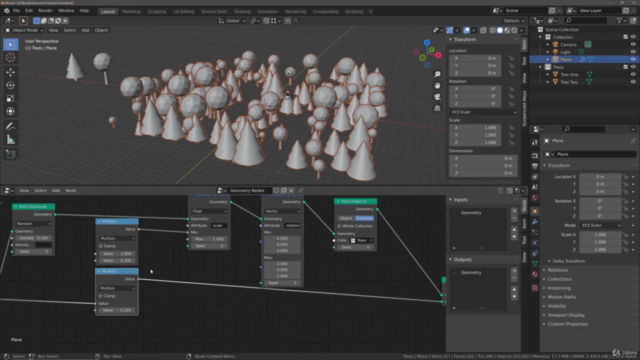This screenshot has width=640, height=360.
Task: Enable Whole Collection checkbox in Point Instance
Action: [339, 226]
